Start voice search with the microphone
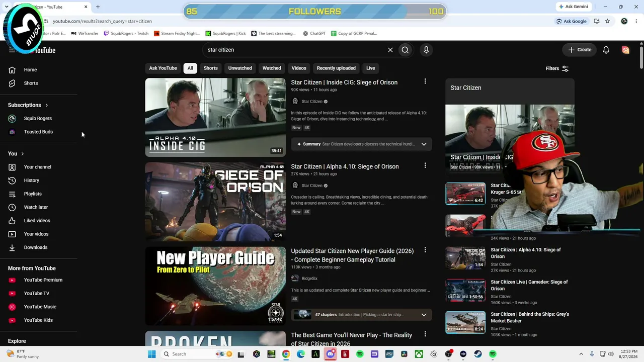The width and height of the screenshot is (644, 362). (426, 50)
